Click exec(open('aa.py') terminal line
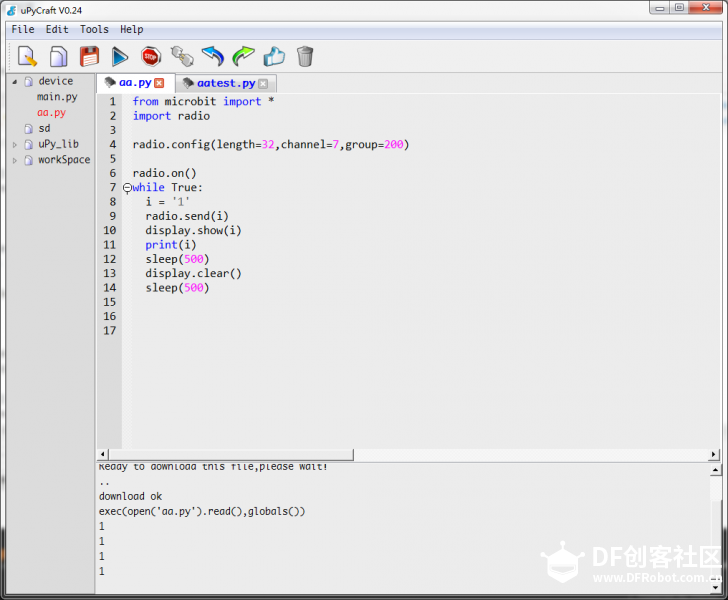728x600 pixels. pos(202,511)
